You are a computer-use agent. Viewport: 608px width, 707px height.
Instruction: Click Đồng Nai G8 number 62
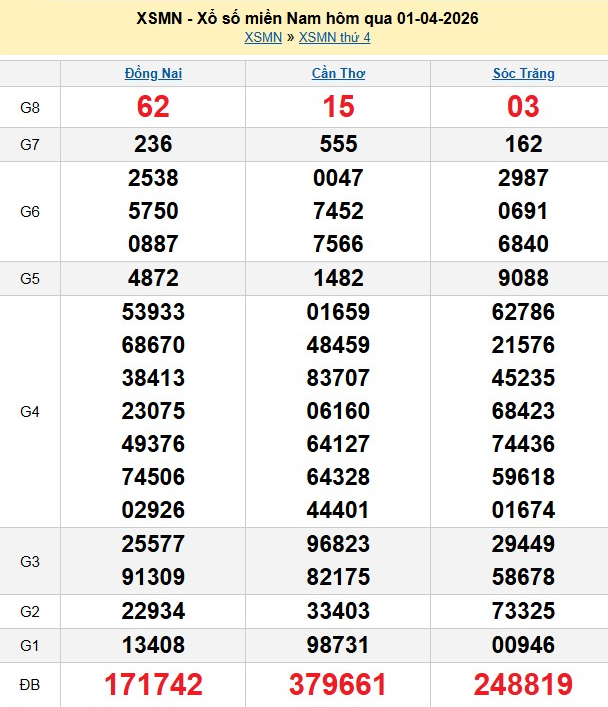coord(153,107)
